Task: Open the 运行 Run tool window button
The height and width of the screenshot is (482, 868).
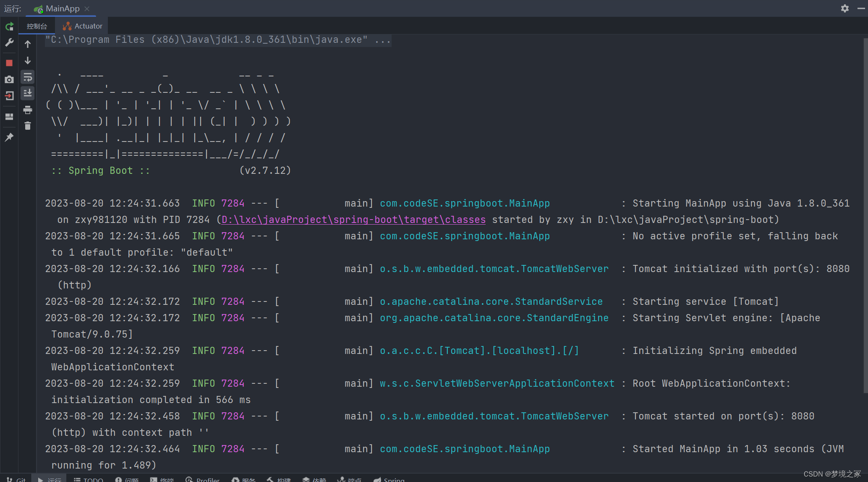Action: point(50,479)
